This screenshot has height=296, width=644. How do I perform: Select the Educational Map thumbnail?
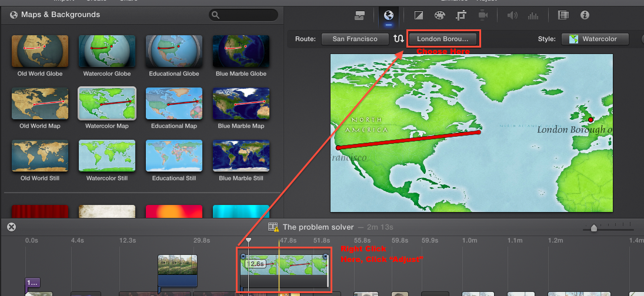coord(174,103)
